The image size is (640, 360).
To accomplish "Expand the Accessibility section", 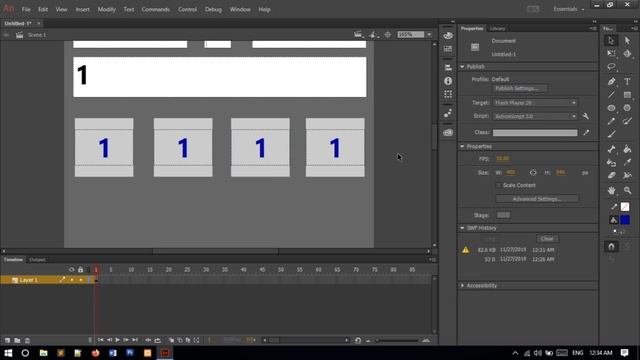I will (x=462, y=285).
